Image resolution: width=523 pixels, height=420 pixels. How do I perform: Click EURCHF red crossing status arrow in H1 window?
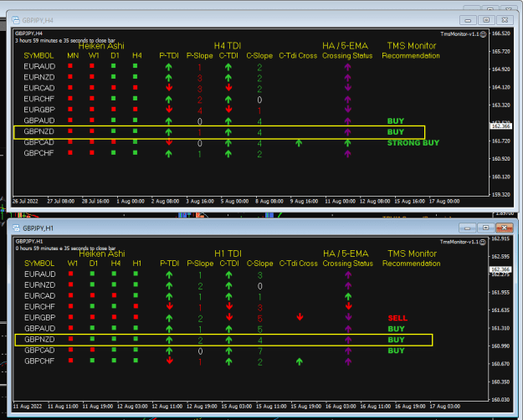(x=348, y=306)
